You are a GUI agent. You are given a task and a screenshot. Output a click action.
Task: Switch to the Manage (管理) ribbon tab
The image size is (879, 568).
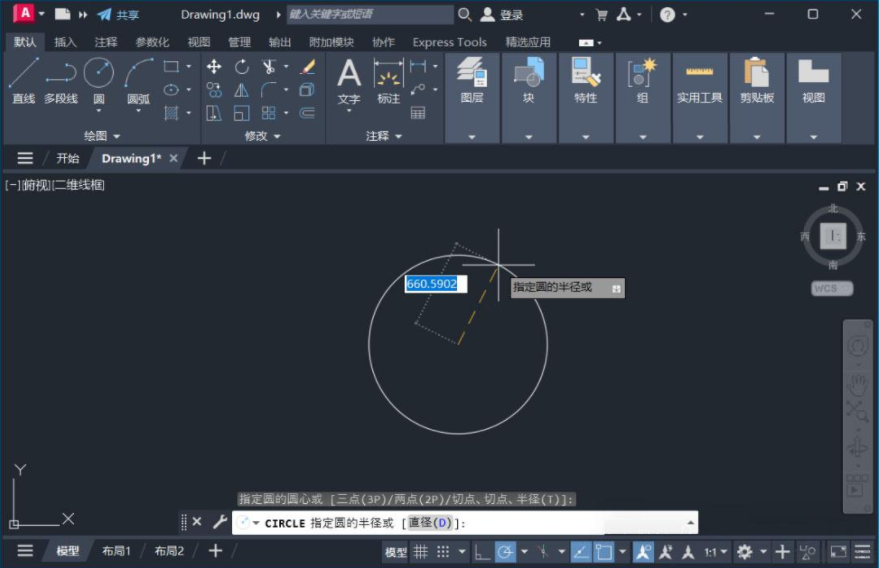(239, 42)
